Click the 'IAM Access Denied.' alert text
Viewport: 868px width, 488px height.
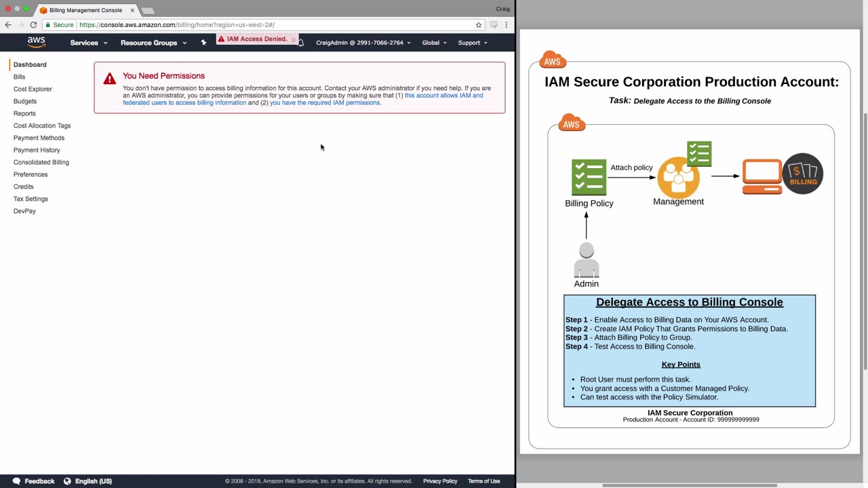(x=257, y=39)
